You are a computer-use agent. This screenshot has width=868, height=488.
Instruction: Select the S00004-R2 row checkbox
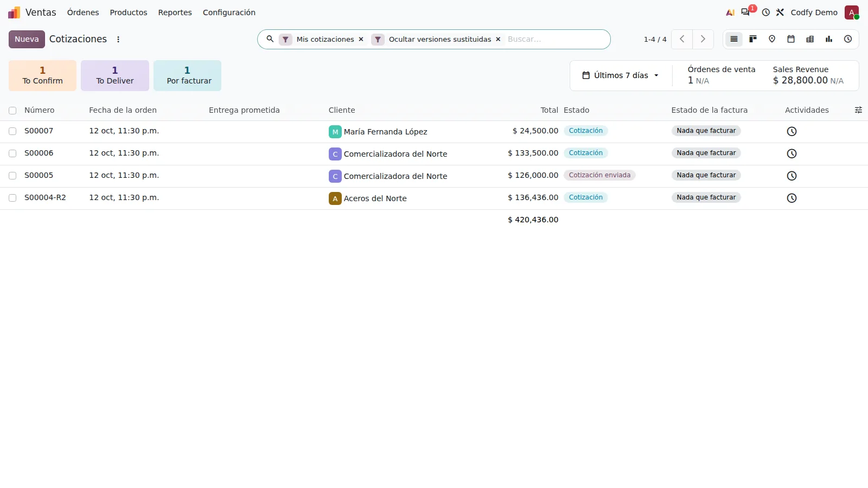(12, 198)
